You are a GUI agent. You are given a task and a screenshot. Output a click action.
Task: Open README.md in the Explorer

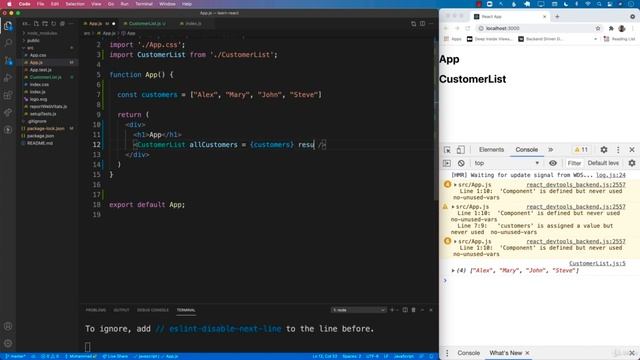coord(40,143)
